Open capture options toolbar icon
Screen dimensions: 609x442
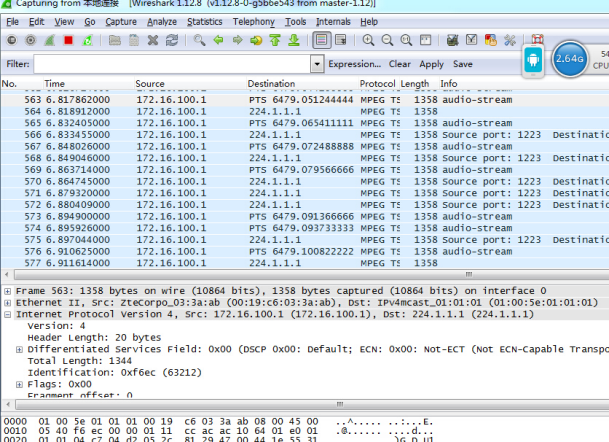31,40
